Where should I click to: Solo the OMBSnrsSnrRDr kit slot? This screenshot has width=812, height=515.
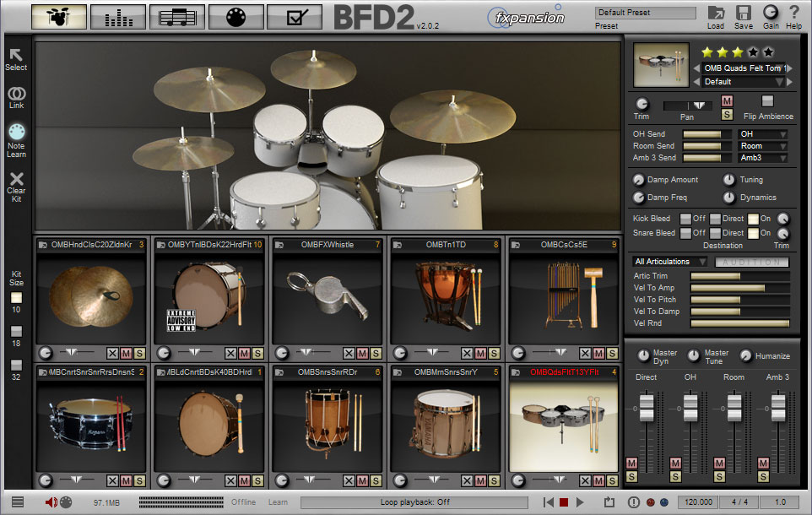pyautogui.click(x=376, y=480)
